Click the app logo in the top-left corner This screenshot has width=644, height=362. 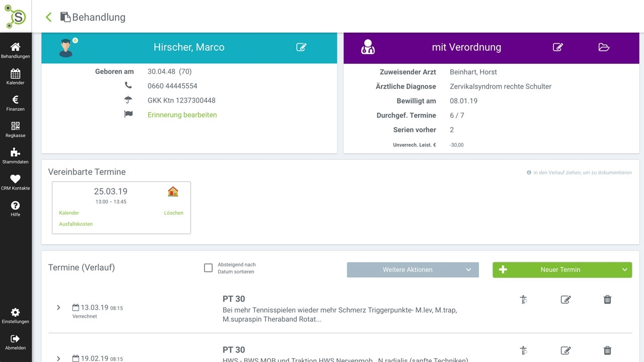(16, 16)
